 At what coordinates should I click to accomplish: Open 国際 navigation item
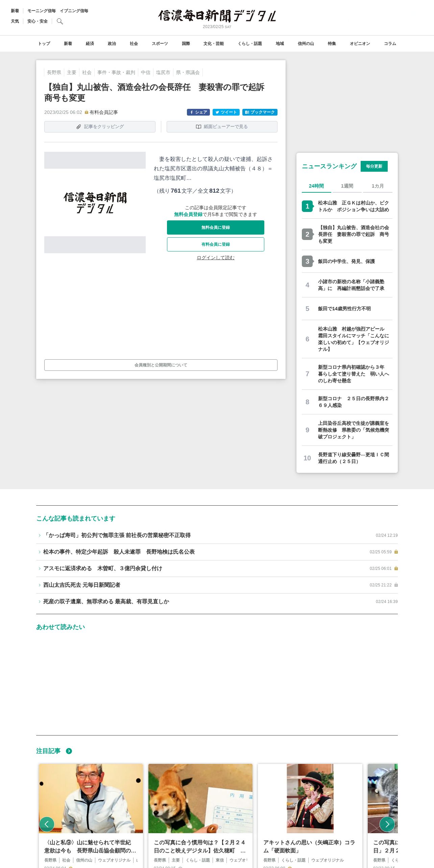coord(186,44)
